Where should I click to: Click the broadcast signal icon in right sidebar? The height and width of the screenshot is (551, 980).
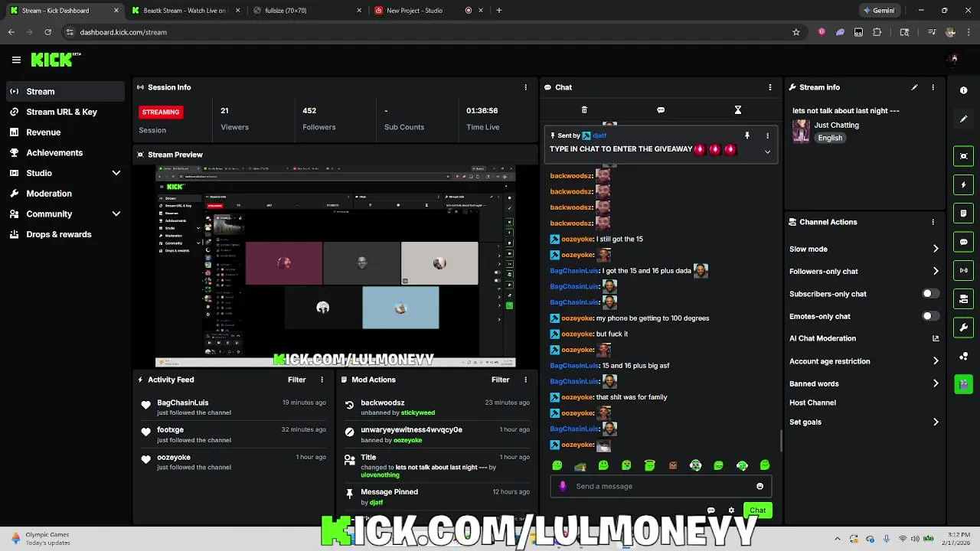964,270
